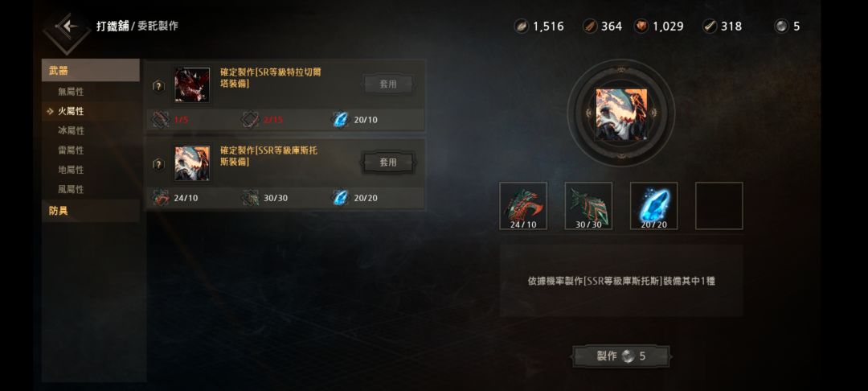Tap the red axe material slot 24/10
The height and width of the screenshot is (391, 868).
(523, 206)
